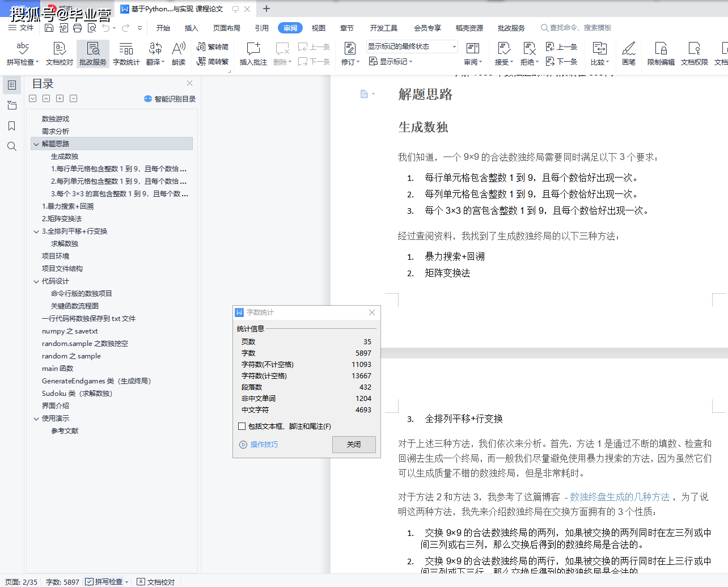The height and width of the screenshot is (587, 728).
Task: Enable 包括文本框、脚注和尾注 checkbox
Action: [242, 426]
